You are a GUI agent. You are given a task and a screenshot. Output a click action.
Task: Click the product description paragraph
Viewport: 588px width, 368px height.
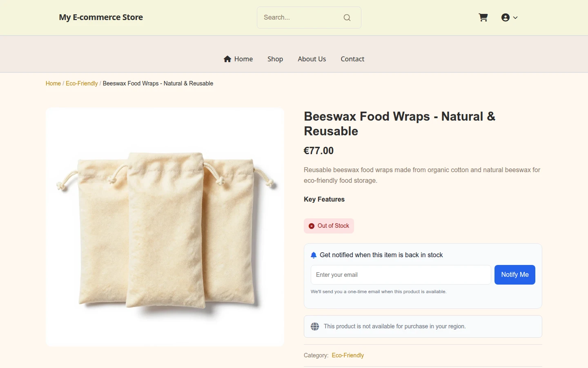point(422,175)
